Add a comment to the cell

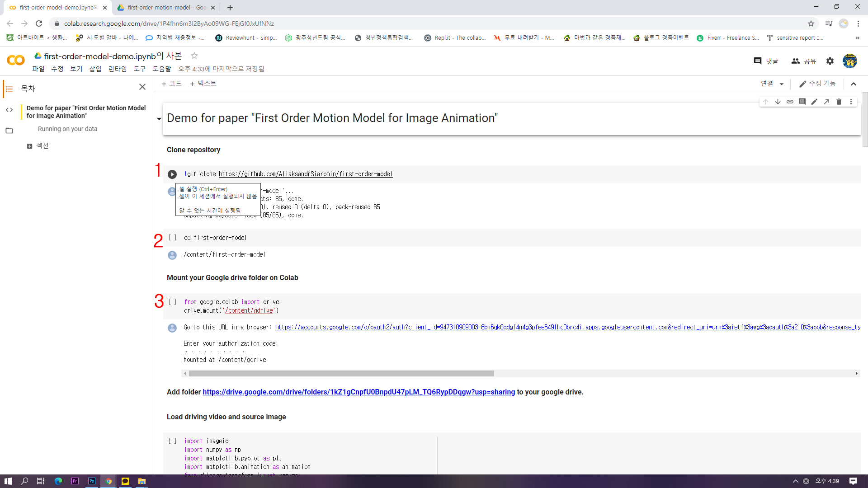[802, 102]
